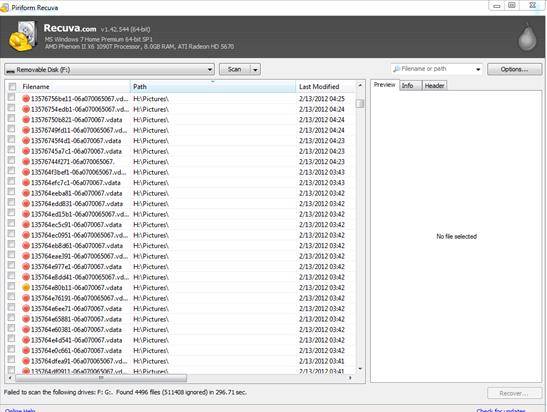
Task: Click red status dot for 135764eeba81 file
Action: tap(26, 193)
